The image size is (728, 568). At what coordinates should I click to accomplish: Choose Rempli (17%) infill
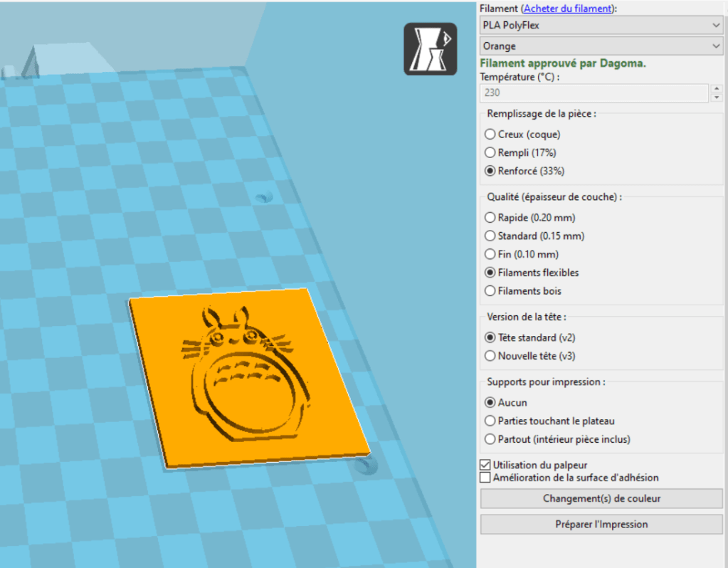coord(490,152)
